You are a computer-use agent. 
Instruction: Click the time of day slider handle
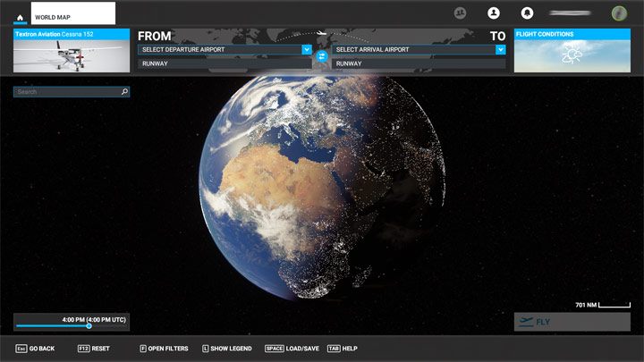[x=89, y=326]
